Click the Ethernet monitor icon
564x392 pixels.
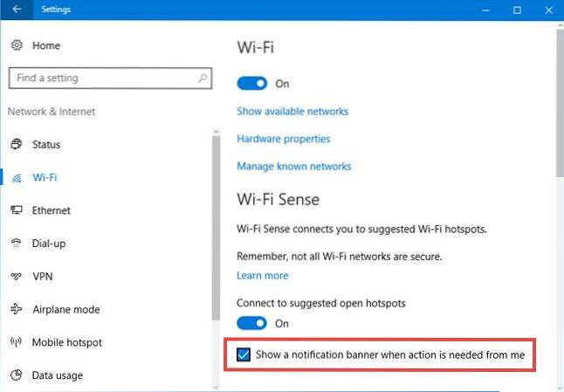17,210
